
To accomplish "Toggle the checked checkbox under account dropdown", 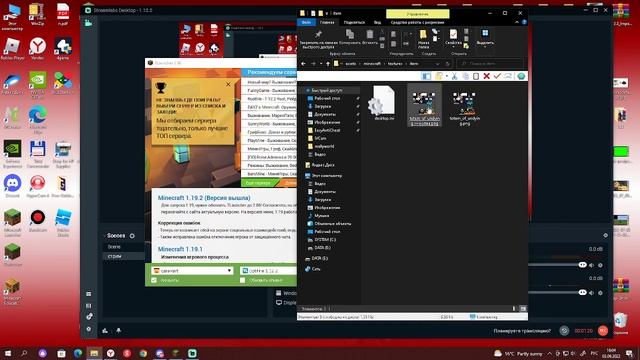I will [154, 280].
